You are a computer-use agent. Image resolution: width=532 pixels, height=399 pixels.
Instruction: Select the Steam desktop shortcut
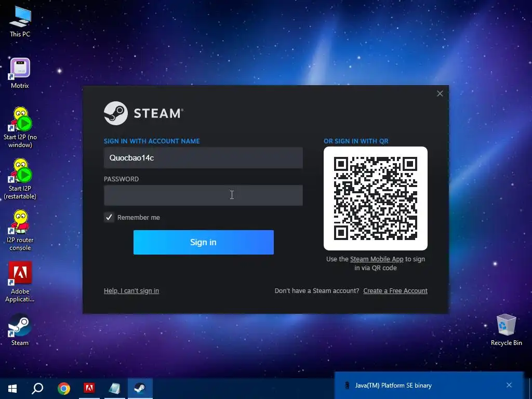coord(20,330)
